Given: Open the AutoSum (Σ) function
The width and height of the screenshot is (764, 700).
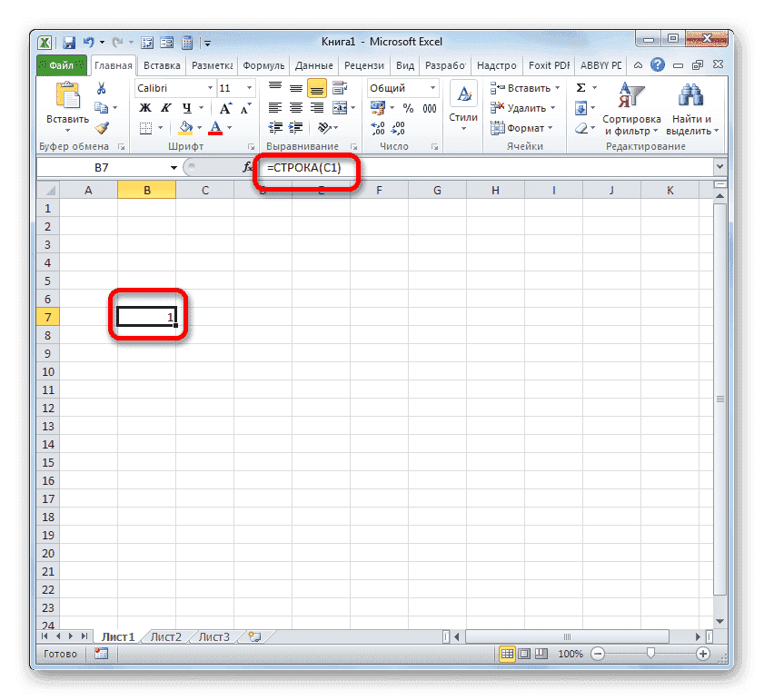Looking at the screenshot, I should point(581,87).
